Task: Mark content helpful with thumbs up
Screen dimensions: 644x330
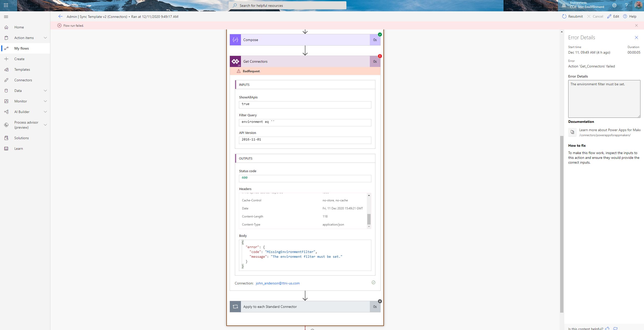Action: (x=607, y=328)
